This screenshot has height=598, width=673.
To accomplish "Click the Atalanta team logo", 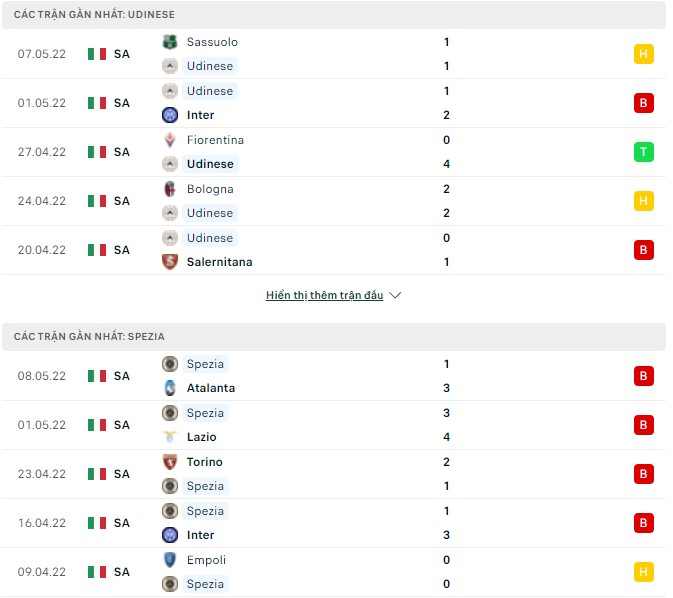I will click(x=170, y=388).
